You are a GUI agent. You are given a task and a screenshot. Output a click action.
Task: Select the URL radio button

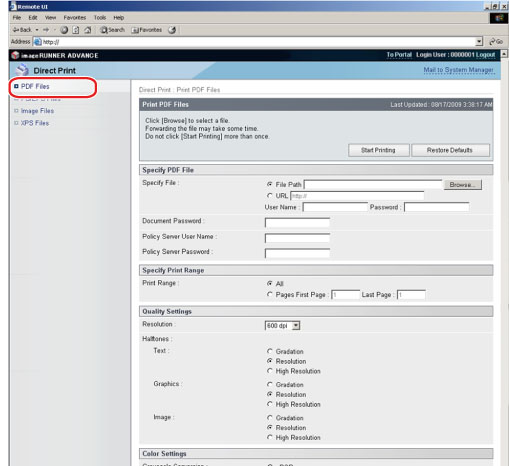(x=270, y=195)
